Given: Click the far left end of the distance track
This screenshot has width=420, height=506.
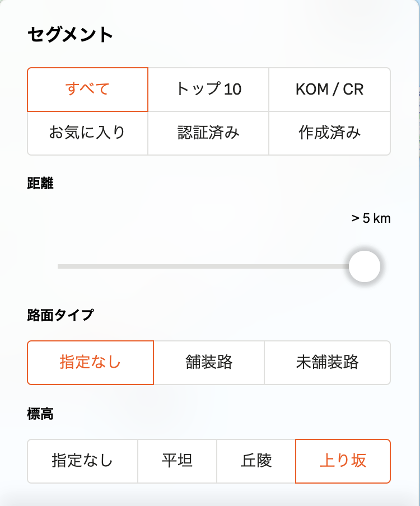Looking at the screenshot, I should (x=59, y=266).
